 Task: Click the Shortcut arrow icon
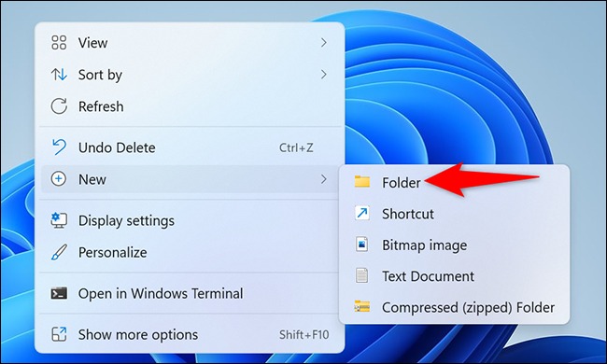point(362,213)
